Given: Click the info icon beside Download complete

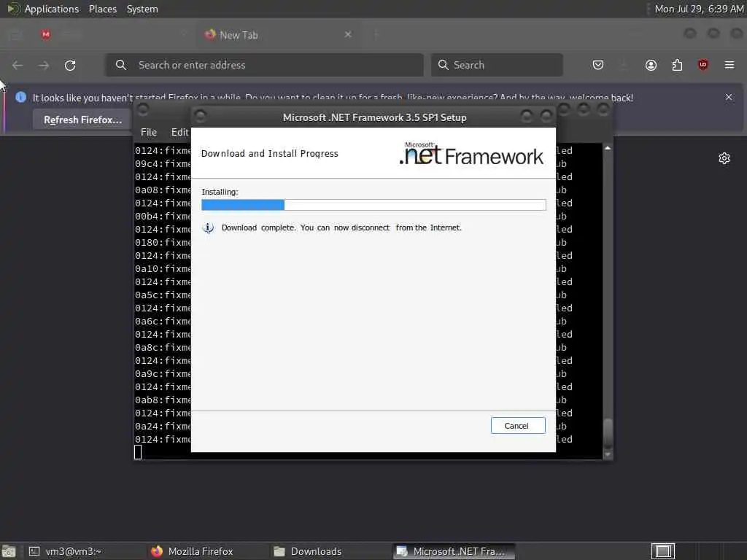Looking at the screenshot, I should pos(208,227).
